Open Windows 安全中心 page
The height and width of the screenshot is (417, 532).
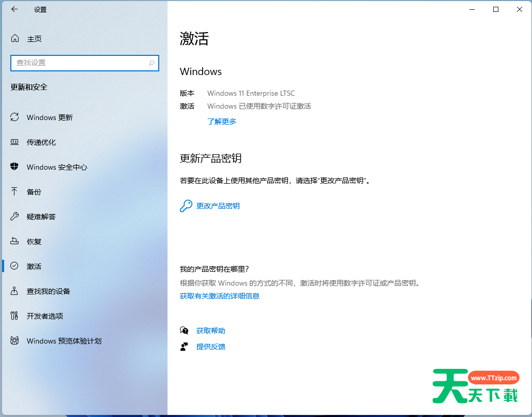(57, 167)
